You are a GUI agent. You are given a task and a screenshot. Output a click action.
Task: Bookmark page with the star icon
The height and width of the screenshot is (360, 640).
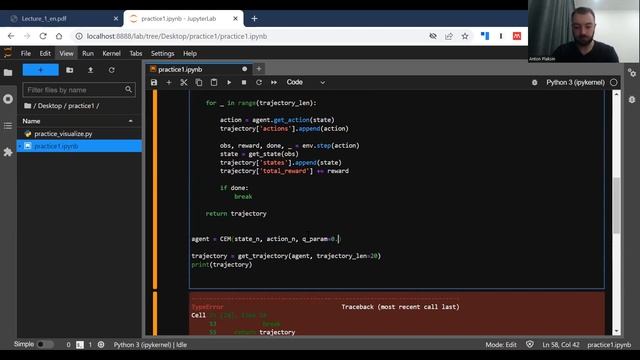point(464,36)
